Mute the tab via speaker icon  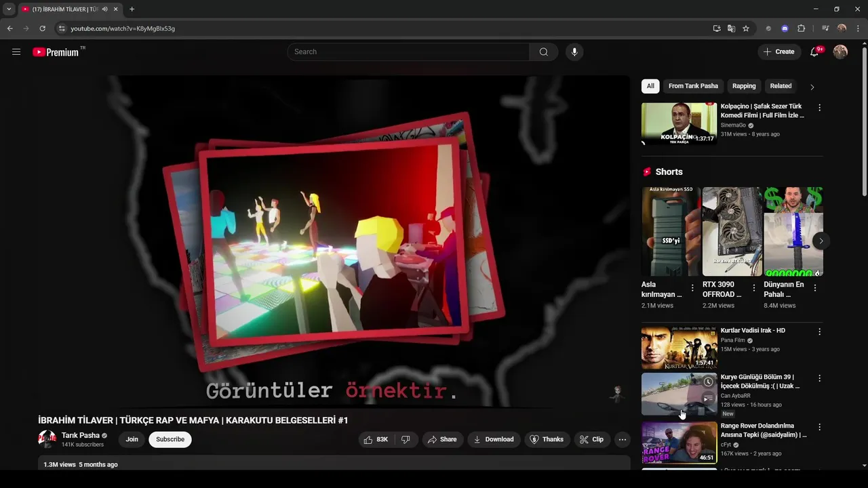coord(104,9)
